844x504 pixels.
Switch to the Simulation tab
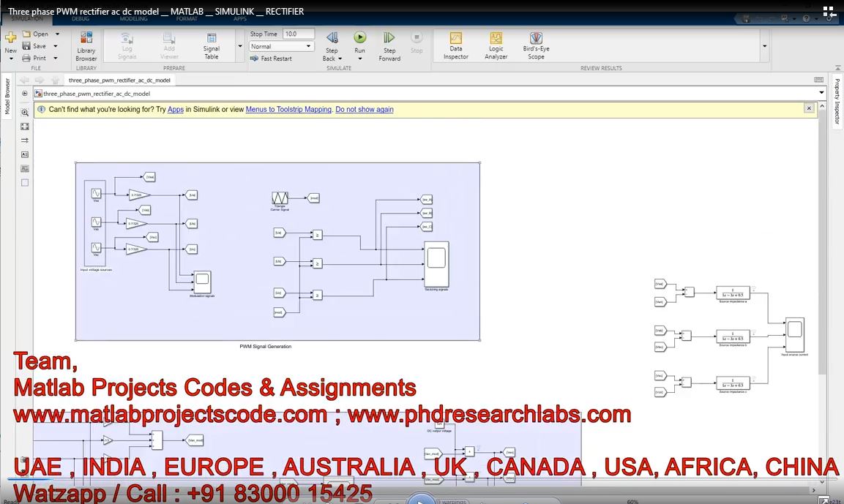(27, 18)
